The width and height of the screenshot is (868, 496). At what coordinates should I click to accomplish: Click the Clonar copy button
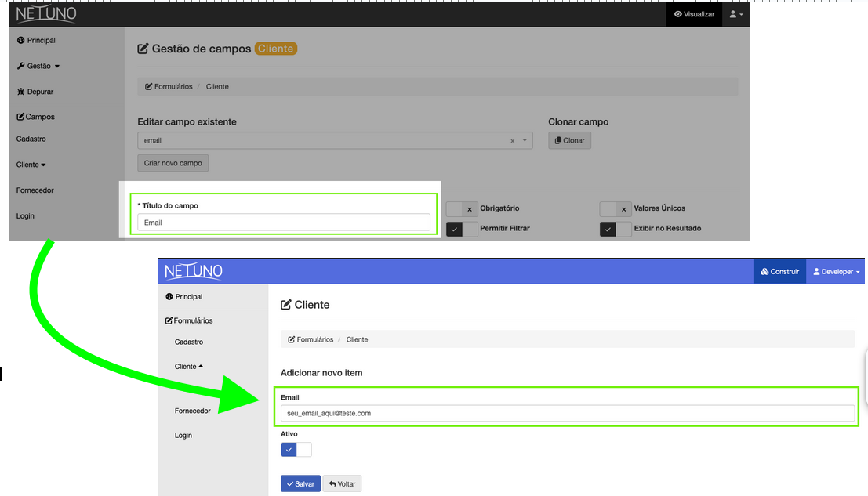570,141
